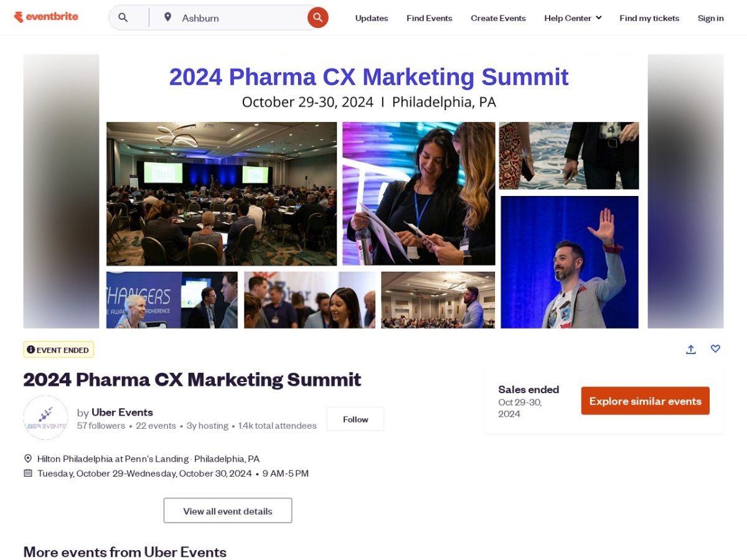This screenshot has width=747, height=560.
Task: Click the Sales ended label
Action: tap(529, 390)
